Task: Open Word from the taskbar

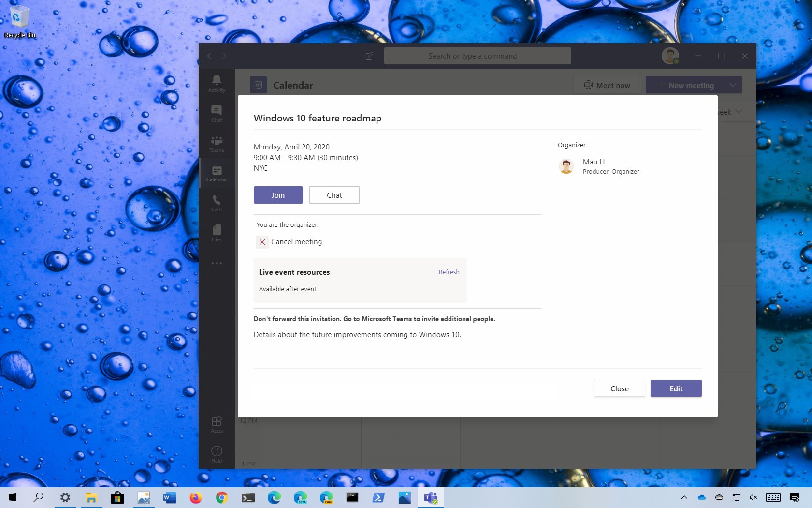Action: pos(169,497)
